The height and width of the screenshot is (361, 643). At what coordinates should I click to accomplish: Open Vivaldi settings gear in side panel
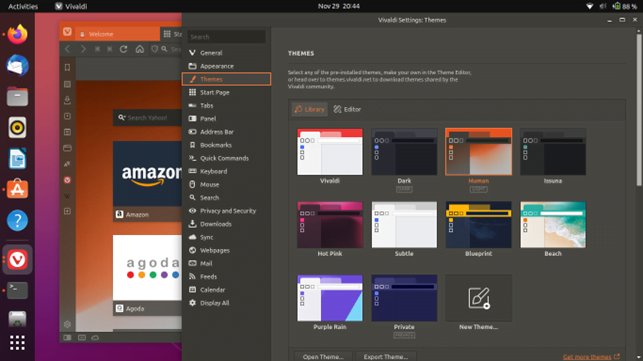[67, 324]
